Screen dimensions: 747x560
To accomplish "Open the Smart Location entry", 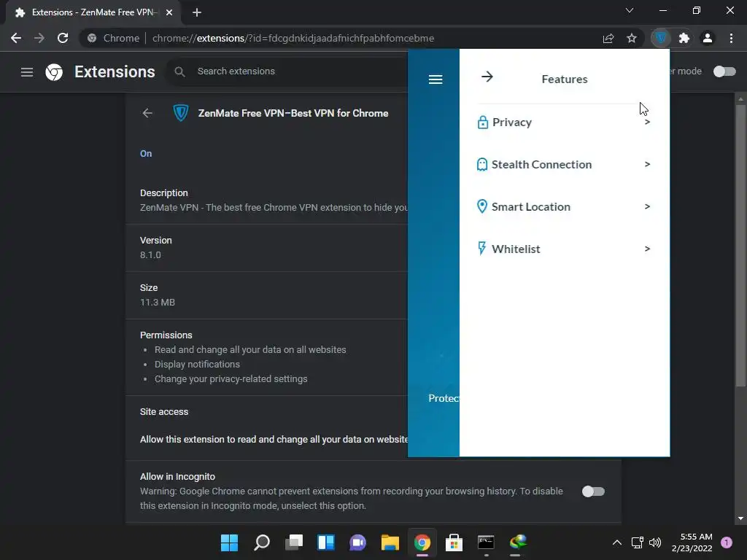I will [x=564, y=206].
